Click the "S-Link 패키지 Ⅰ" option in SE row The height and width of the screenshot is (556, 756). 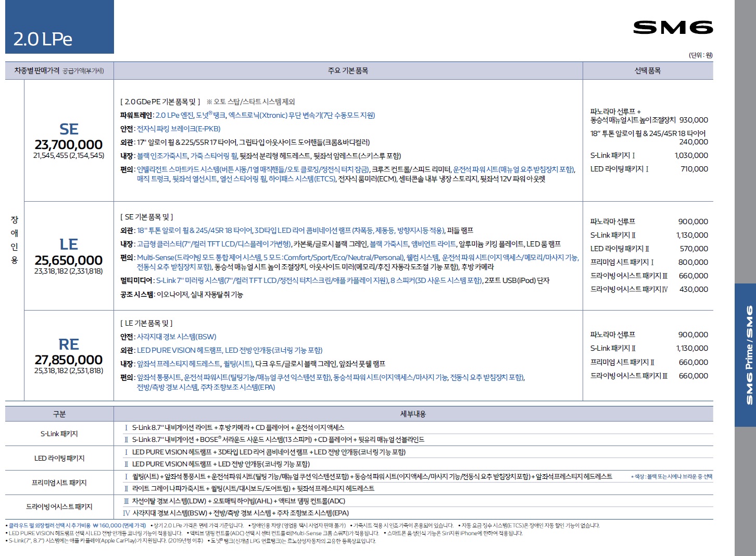tap(613, 155)
